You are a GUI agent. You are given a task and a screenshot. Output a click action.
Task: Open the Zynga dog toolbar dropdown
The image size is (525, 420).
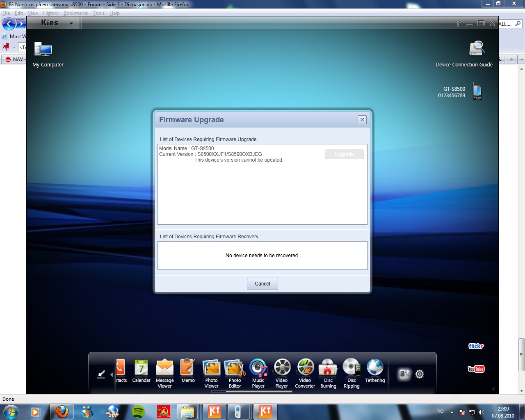coord(14,47)
